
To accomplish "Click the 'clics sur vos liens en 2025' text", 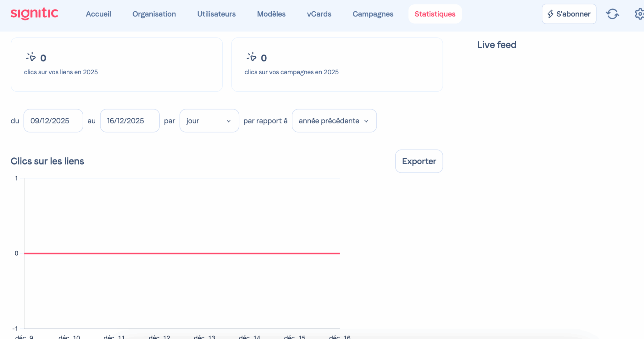I will click(61, 72).
